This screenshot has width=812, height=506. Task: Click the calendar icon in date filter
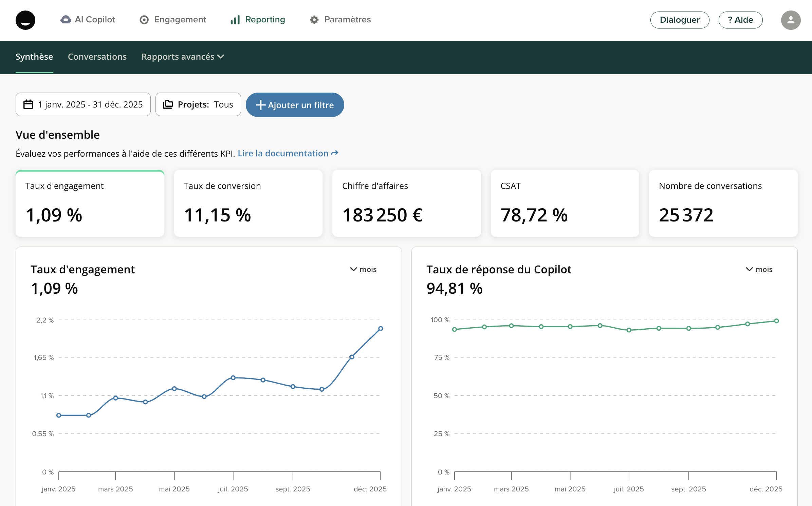[28, 104]
